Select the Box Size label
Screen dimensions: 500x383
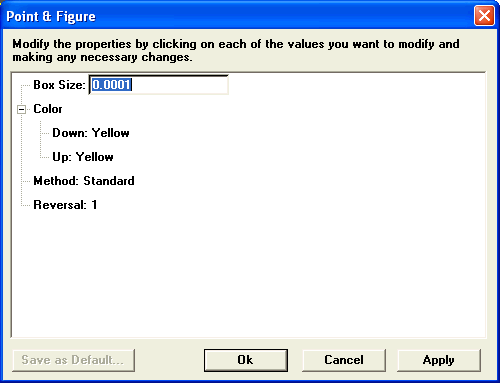pyautogui.click(x=60, y=85)
